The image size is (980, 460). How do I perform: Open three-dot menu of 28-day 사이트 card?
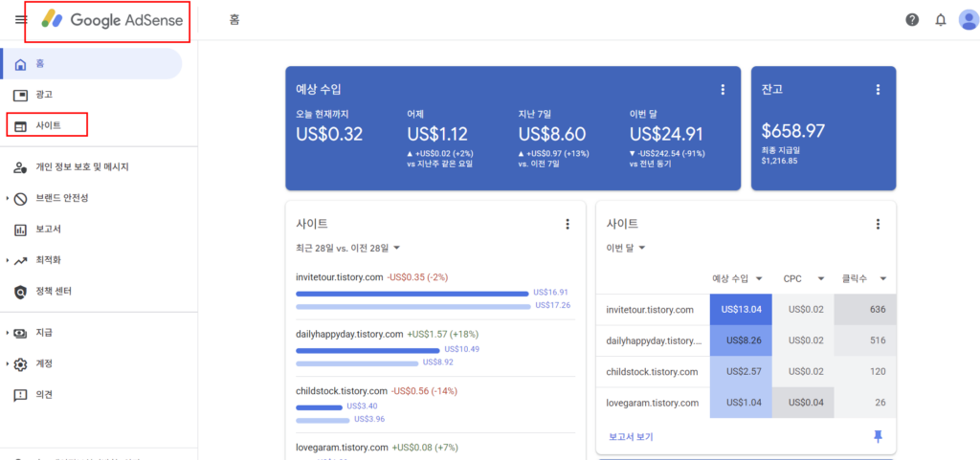(568, 224)
